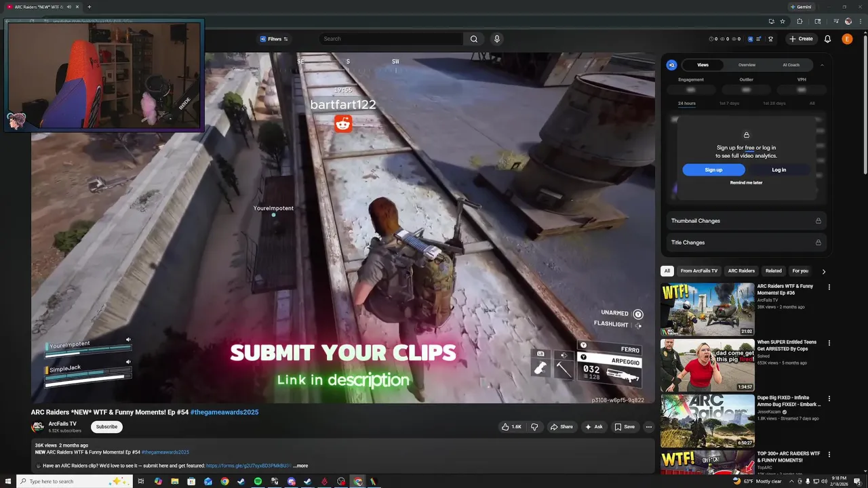The image size is (868, 488).
Task: Open Spotify from the taskbar
Action: coord(258,481)
